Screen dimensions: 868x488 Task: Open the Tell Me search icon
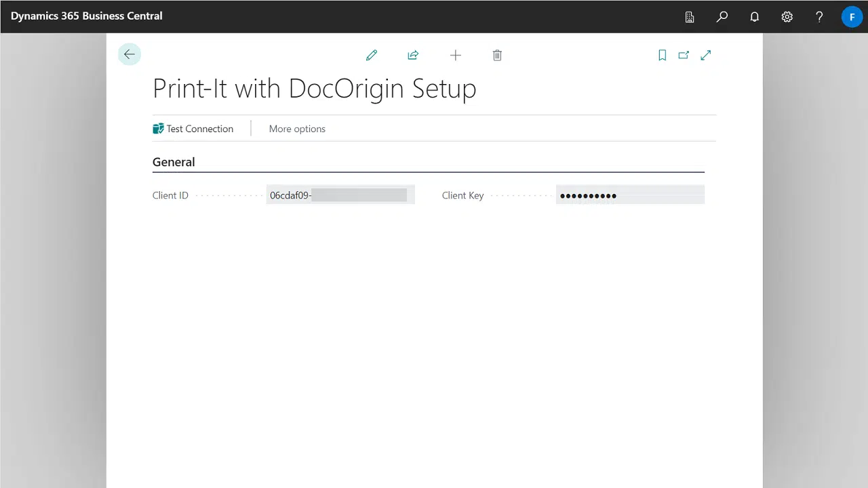tap(722, 16)
